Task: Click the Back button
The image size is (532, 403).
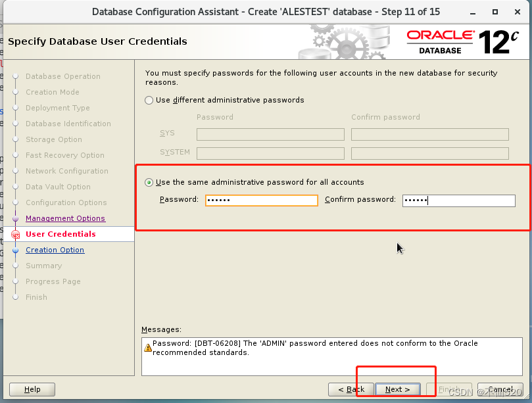Action: click(x=351, y=389)
